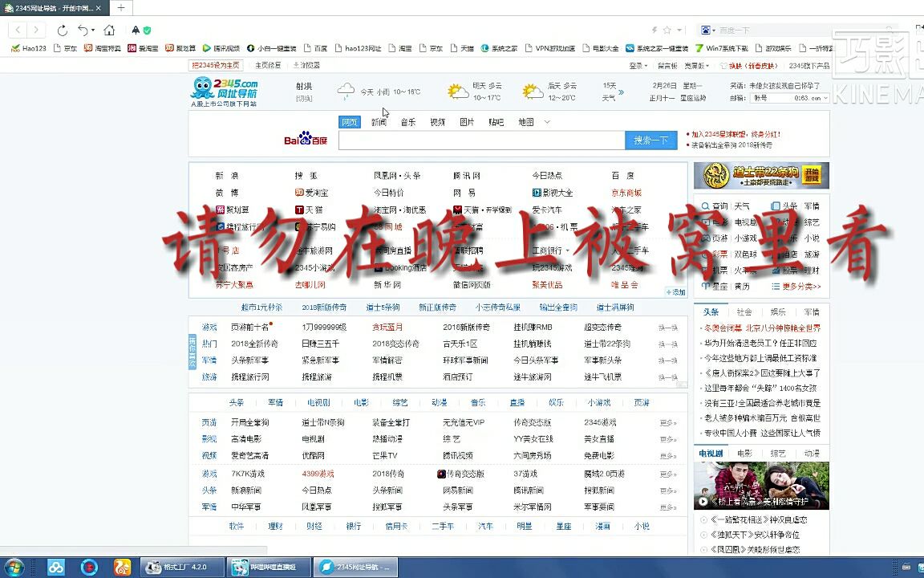Switch to 哔哩哔哩直播姬 taskbar window
The height and width of the screenshot is (578, 924).
(269, 568)
